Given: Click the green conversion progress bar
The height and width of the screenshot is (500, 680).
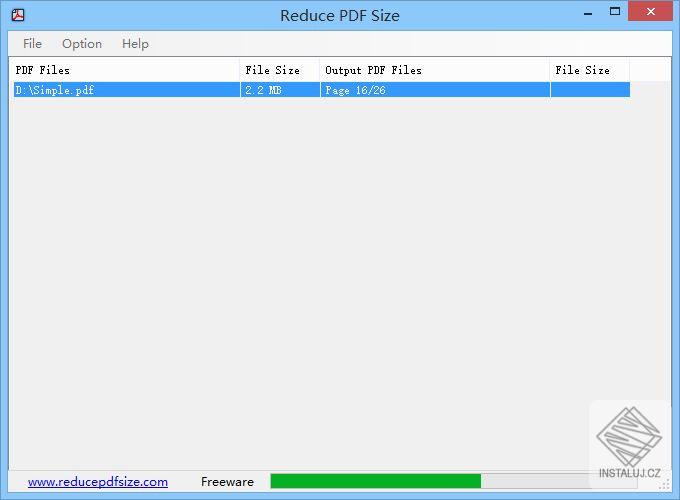Looking at the screenshot, I should 454,481.
